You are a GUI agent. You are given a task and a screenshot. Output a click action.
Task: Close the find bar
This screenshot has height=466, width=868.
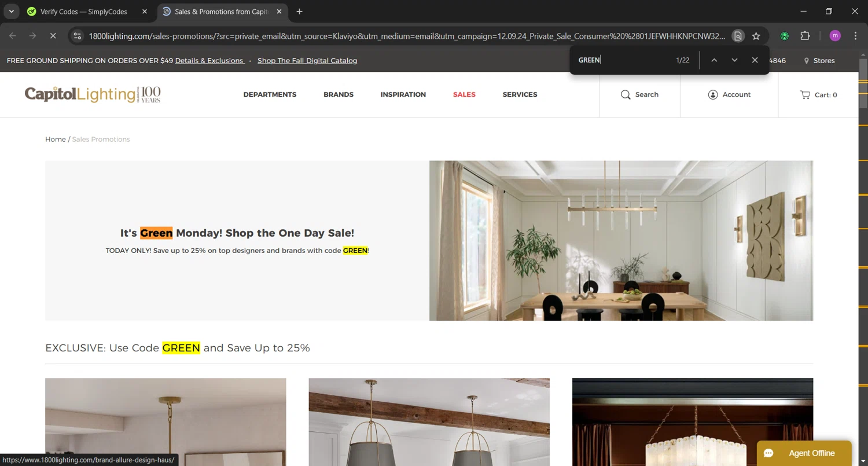click(x=755, y=60)
